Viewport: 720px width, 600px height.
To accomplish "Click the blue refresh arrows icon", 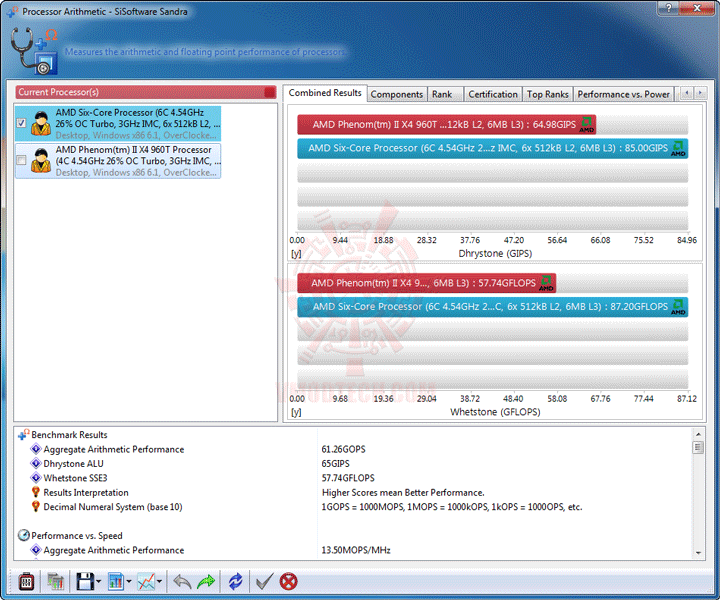I will click(235, 582).
